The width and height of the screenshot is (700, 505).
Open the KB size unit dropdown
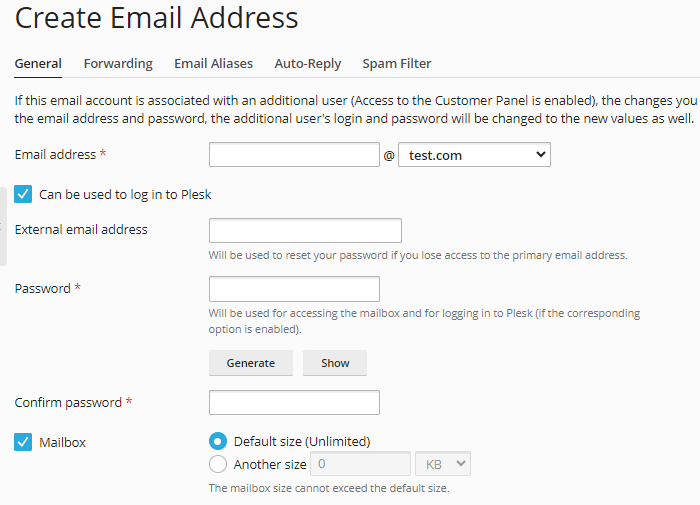pyautogui.click(x=442, y=464)
